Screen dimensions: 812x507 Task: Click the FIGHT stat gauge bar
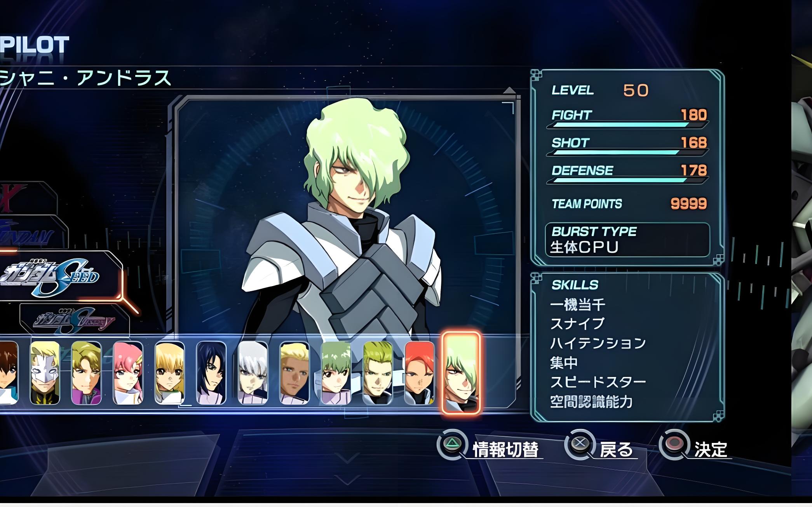[x=627, y=125]
